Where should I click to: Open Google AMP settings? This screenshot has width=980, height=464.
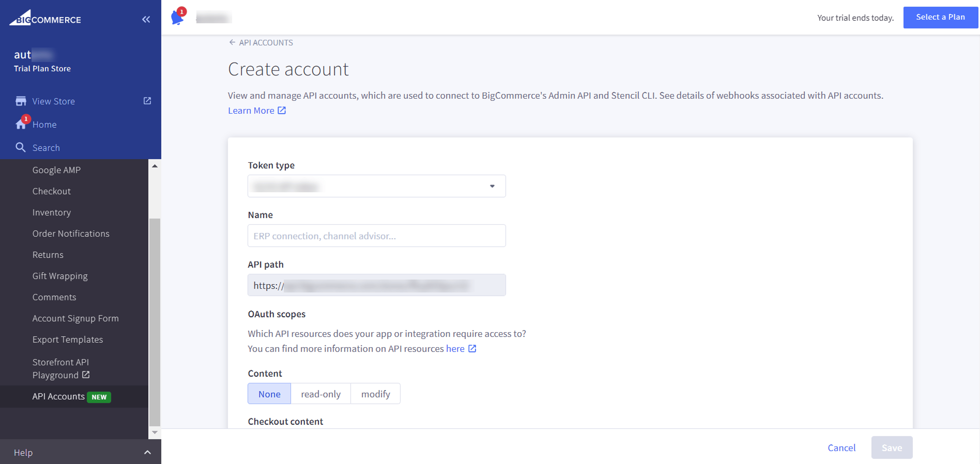[56, 170]
